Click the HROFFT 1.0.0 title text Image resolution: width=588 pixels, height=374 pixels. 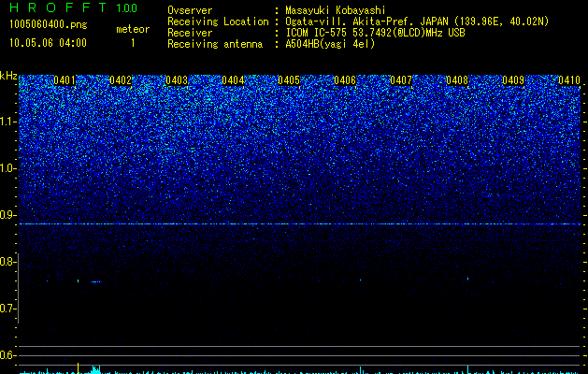tap(73, 7)
